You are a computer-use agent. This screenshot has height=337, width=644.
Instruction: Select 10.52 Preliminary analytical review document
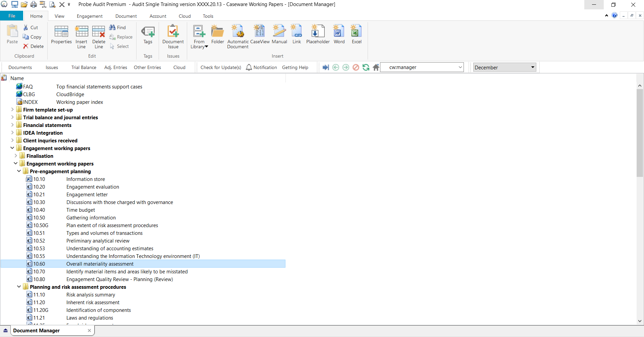coord(98,241)
